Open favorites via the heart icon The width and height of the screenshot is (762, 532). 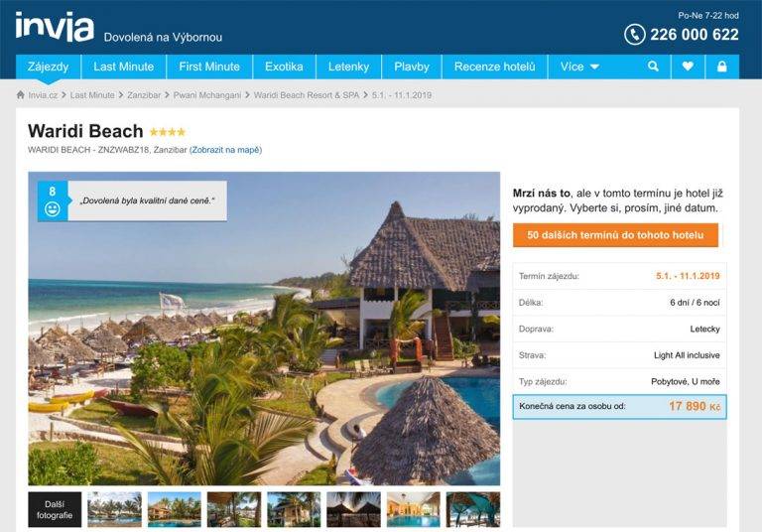click(688, 66)
